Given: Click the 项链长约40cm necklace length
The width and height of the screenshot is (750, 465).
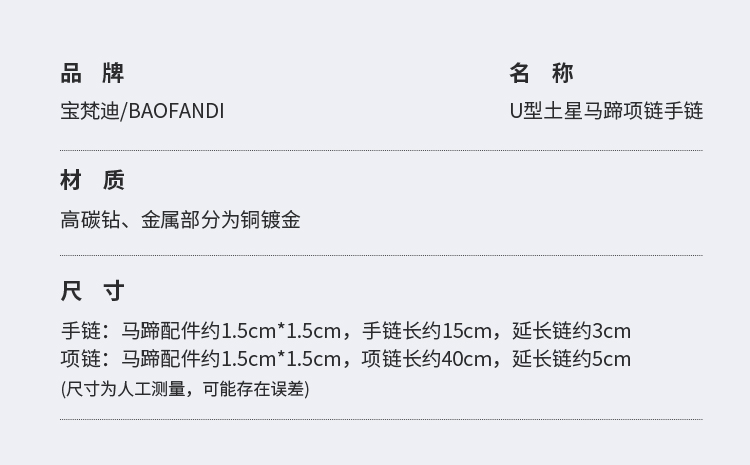Looking at the screenshot, I should pos(427,359).
